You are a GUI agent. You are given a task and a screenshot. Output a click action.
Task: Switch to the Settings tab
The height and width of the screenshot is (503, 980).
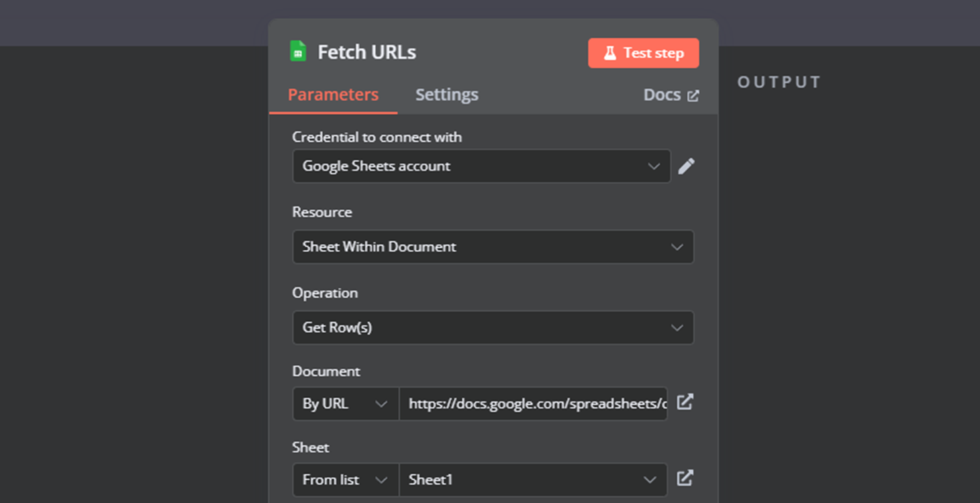[x=446, y=95]
